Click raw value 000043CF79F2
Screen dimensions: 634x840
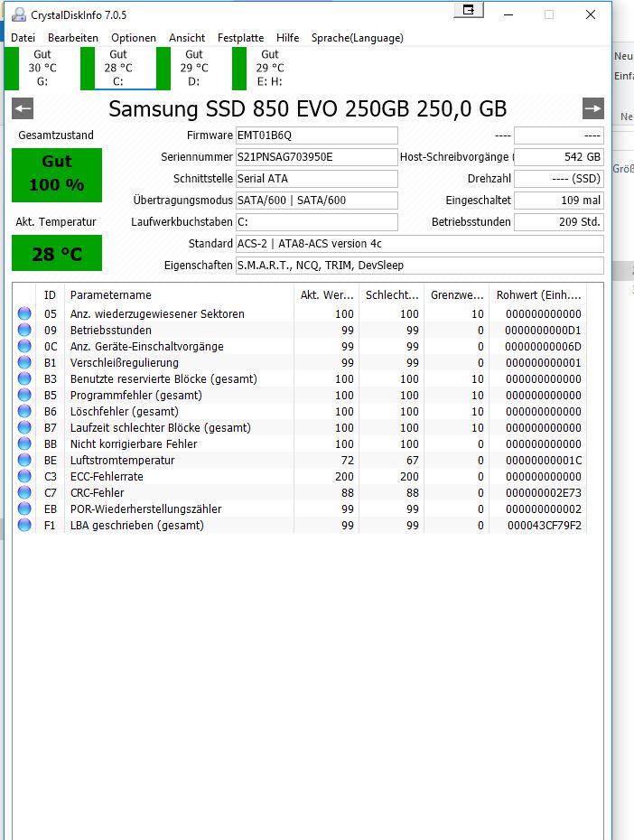[x=544, y=526]
